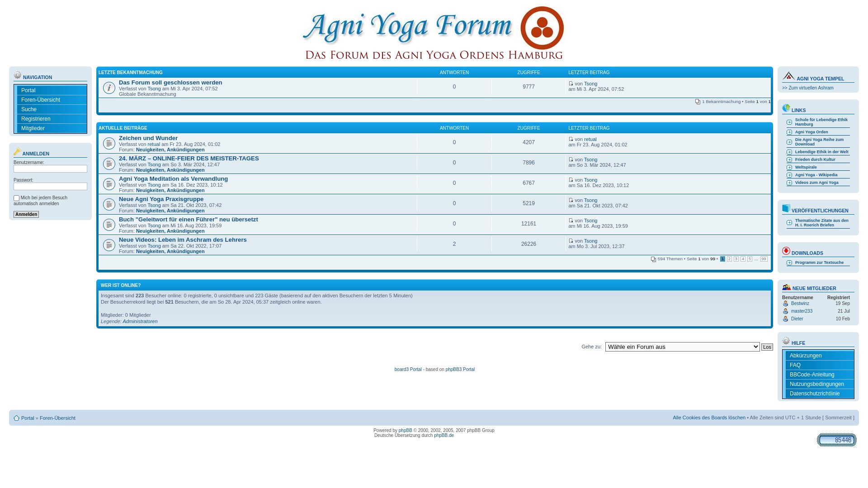Click the Los button next to forum selector
This screenshot has height=488, width=868.
pos(767,347)
